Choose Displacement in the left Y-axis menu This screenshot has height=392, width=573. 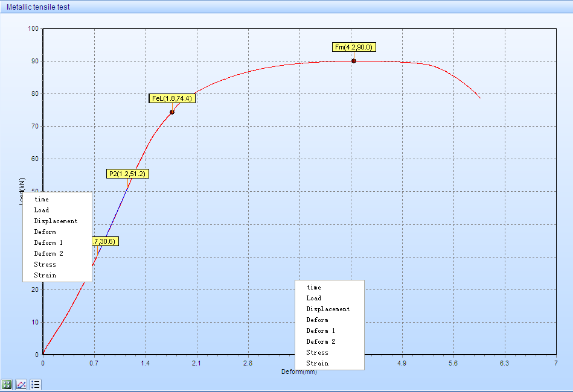tap(56, 221)
